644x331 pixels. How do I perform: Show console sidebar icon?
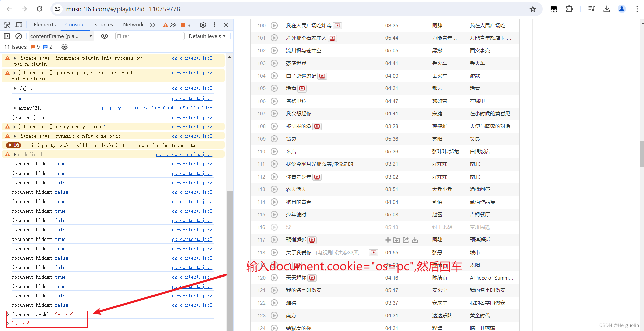(x=7, y=36)
